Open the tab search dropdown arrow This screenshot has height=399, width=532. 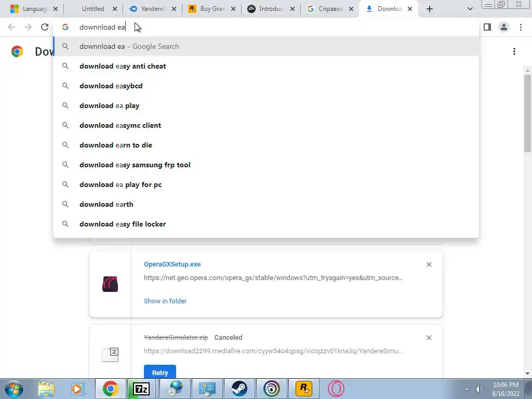coord(470,9)
